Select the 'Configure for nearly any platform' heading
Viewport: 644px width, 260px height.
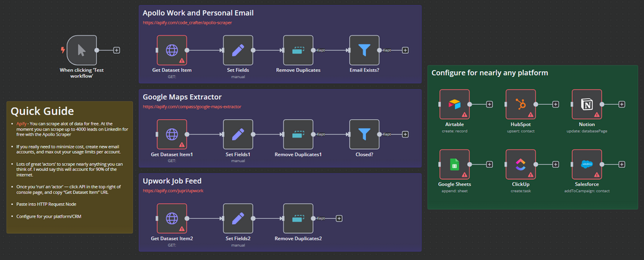(490, 73)
